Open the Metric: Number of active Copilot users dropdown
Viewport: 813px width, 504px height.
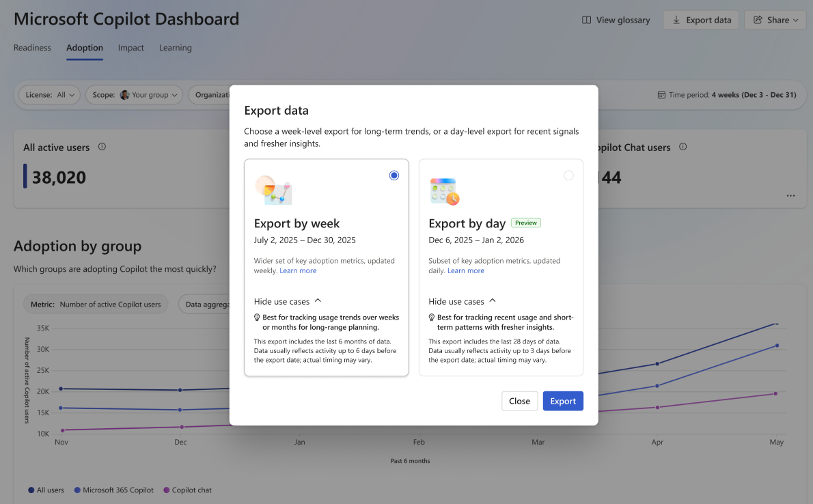pyautogui.click(x=96, y=305)
